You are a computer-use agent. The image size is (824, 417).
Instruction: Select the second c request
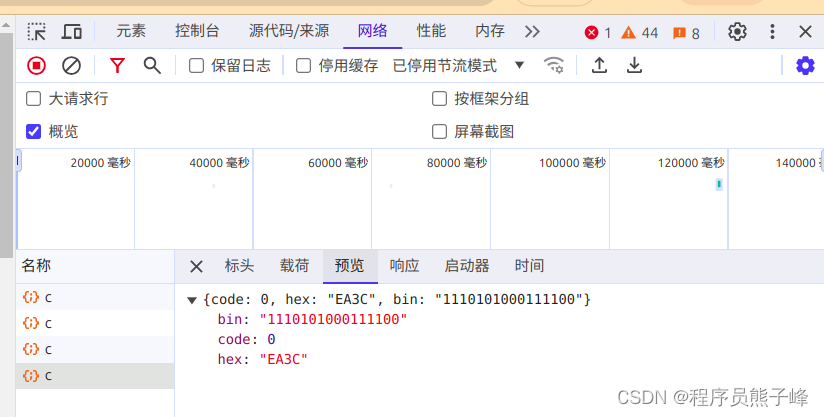pyautogui.click(x=95, y=323)
